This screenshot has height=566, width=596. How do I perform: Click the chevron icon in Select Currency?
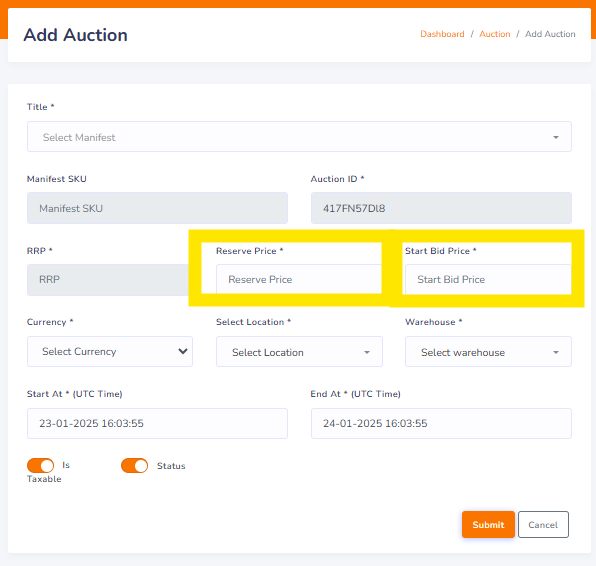pos(183,351)
